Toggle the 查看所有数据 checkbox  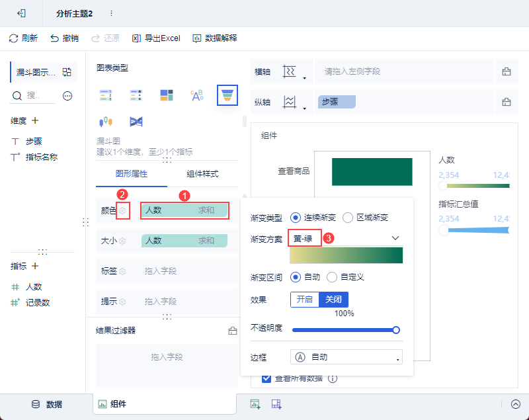[266, 378]
